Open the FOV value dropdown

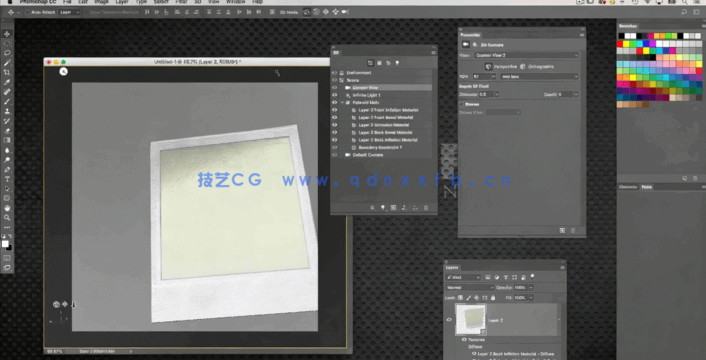point(494,77)
